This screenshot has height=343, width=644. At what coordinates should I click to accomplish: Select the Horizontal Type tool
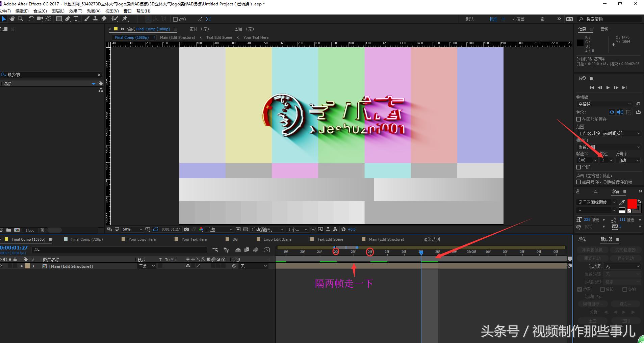pyautogui.click(x=76, y=19)
